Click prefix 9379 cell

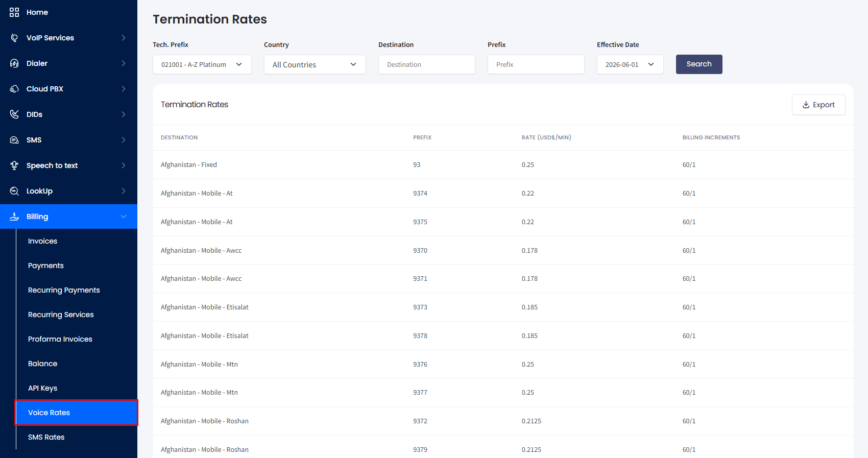pyautogui.click(x=420, y=450)
